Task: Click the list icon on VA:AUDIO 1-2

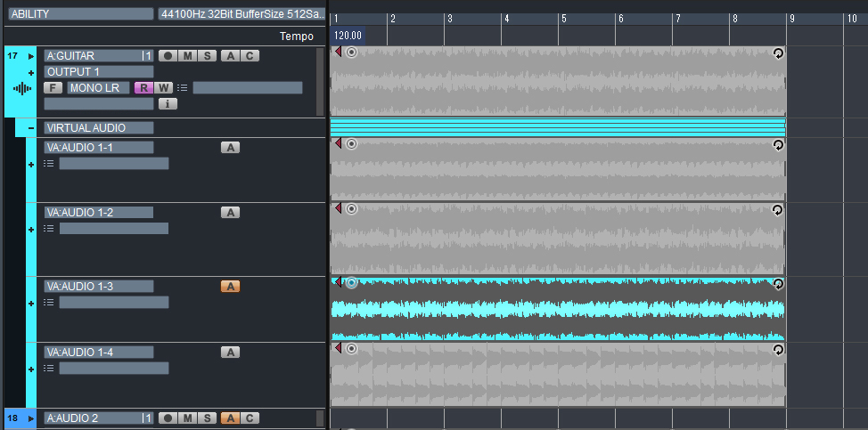Action: pyautogui.click(x=49, y=228)
